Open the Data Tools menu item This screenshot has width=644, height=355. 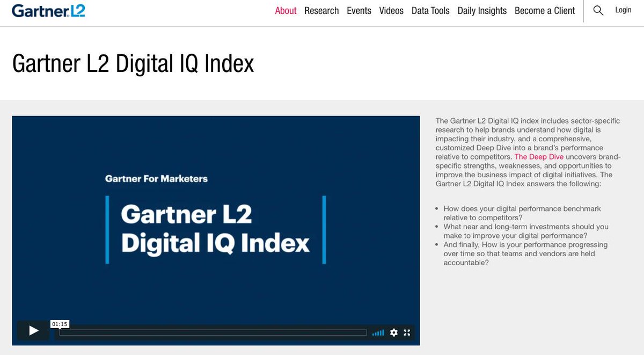(430, 11)
